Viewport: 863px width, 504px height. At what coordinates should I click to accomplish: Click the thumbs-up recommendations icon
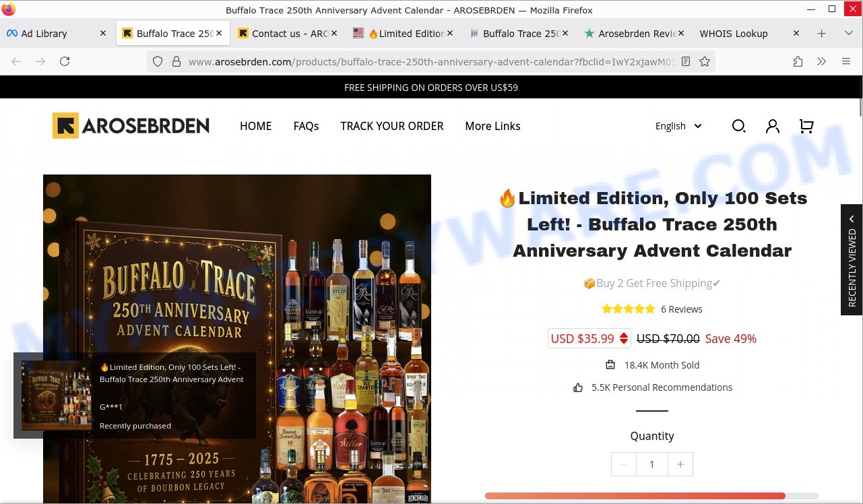(578, 387)
